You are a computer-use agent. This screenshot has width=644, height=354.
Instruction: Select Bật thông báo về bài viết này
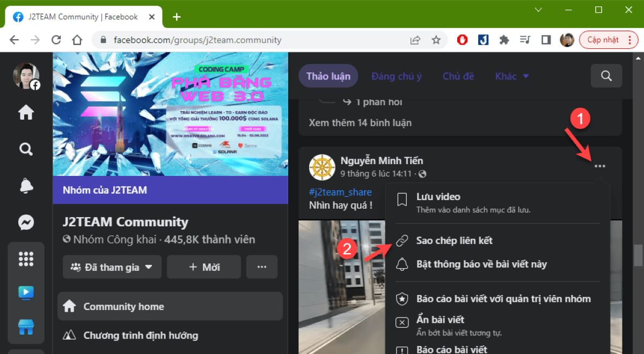(x=497, y=264)
